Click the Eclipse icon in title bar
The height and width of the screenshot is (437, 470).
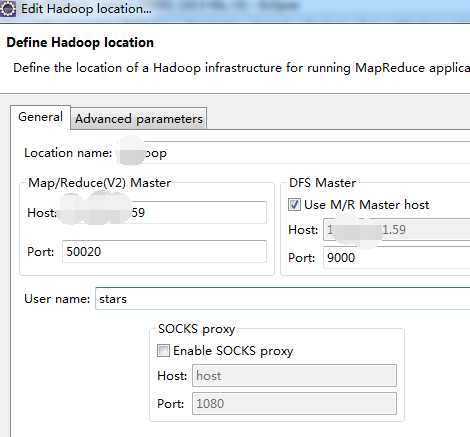(7, 8)
